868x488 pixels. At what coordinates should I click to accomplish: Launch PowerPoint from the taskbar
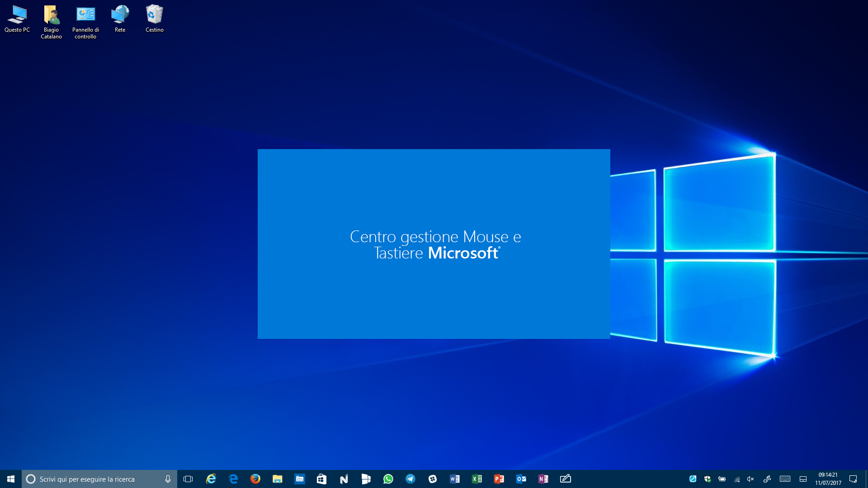[499, 479]
